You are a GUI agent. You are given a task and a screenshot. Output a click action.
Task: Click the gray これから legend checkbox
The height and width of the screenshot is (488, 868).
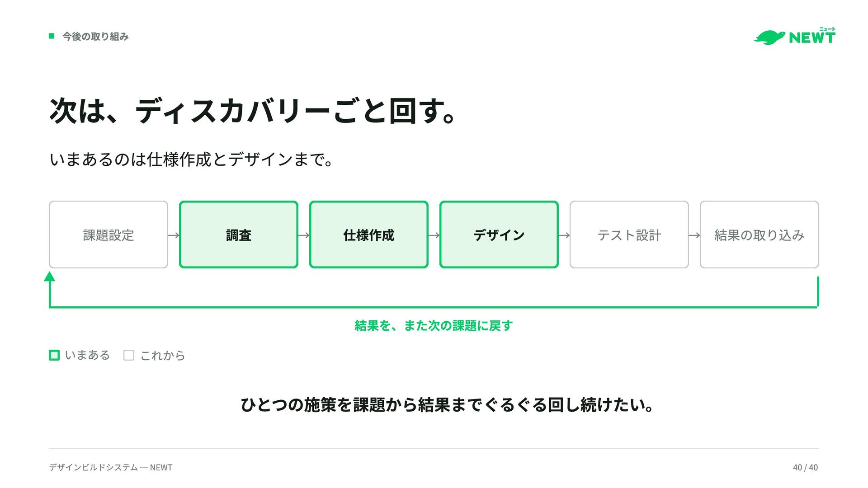tap(129, 355)
